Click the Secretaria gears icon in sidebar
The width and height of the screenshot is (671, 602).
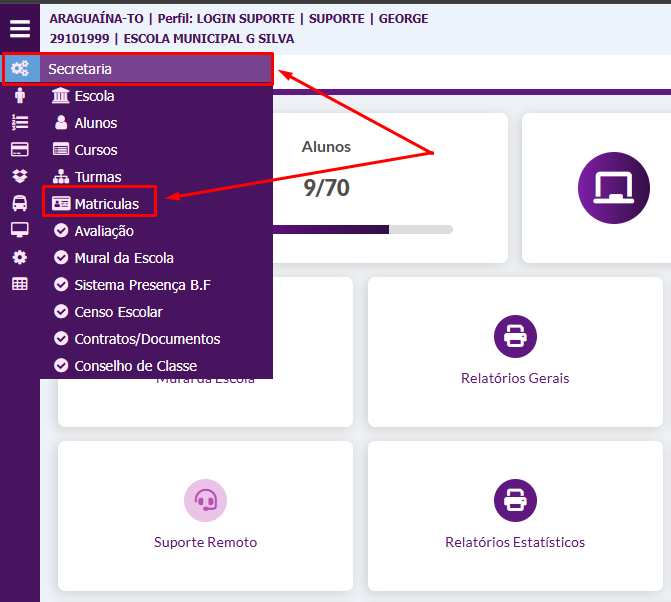click(x=20, y=69)
